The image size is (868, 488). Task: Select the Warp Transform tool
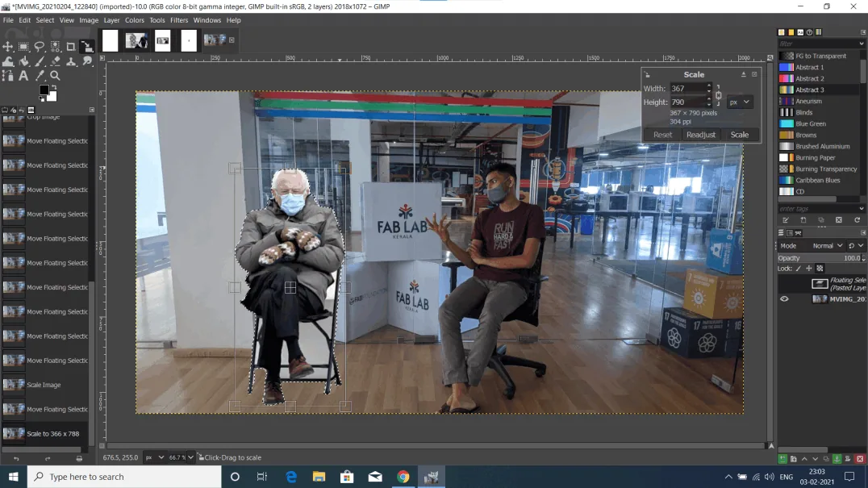(8, 61)
